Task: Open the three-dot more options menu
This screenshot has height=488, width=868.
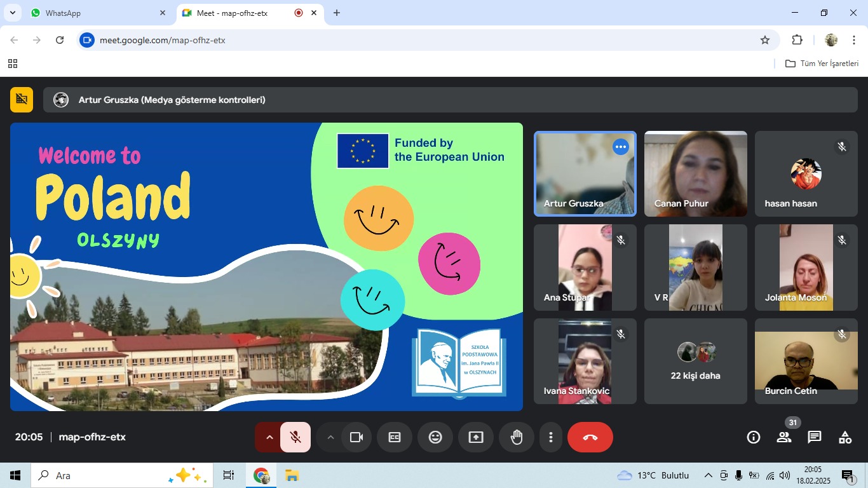Action: [x=551, y=437]
